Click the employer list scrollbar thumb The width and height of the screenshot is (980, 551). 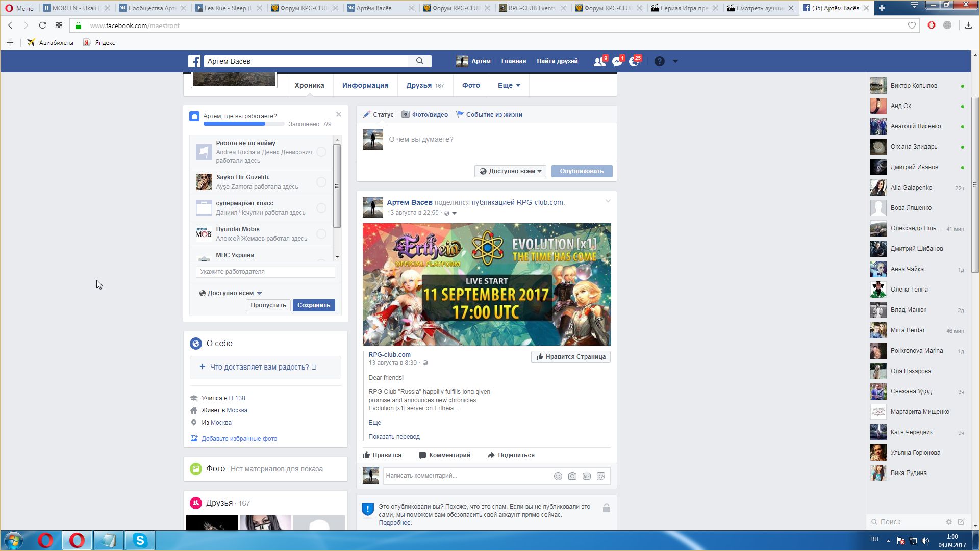tap(337, 186)
